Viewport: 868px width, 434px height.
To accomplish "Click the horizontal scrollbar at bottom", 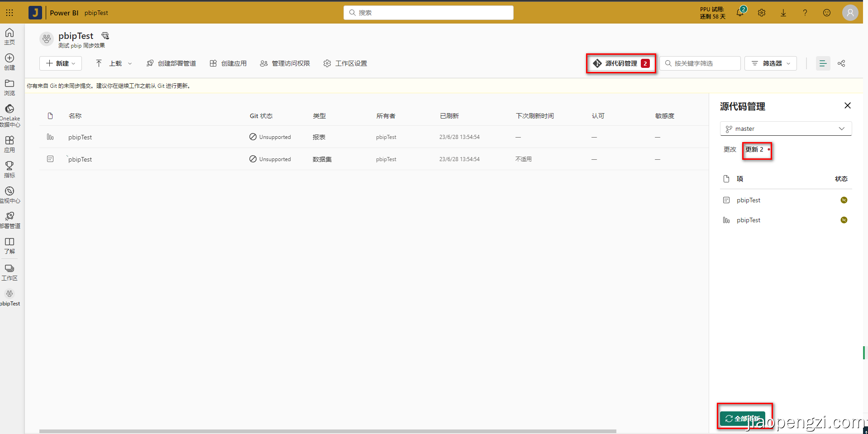I will click(x=328, y=431).
